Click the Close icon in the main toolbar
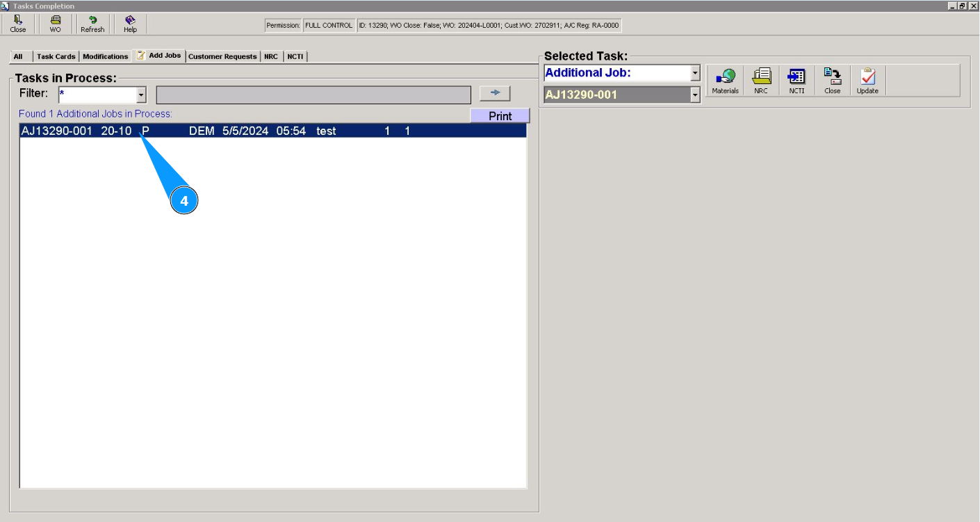Screen dimensions: 980x522 [x=18, y=24]
